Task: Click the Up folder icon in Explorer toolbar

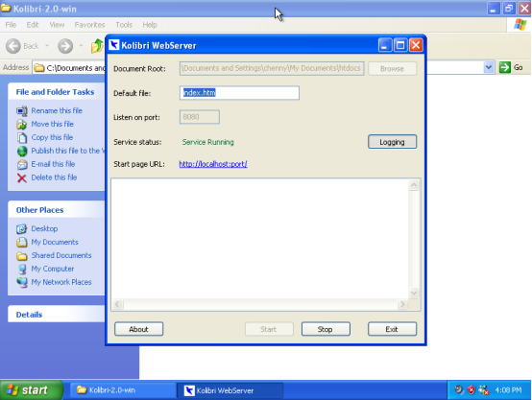Action: pyautogui.click(x=97, y=46)
